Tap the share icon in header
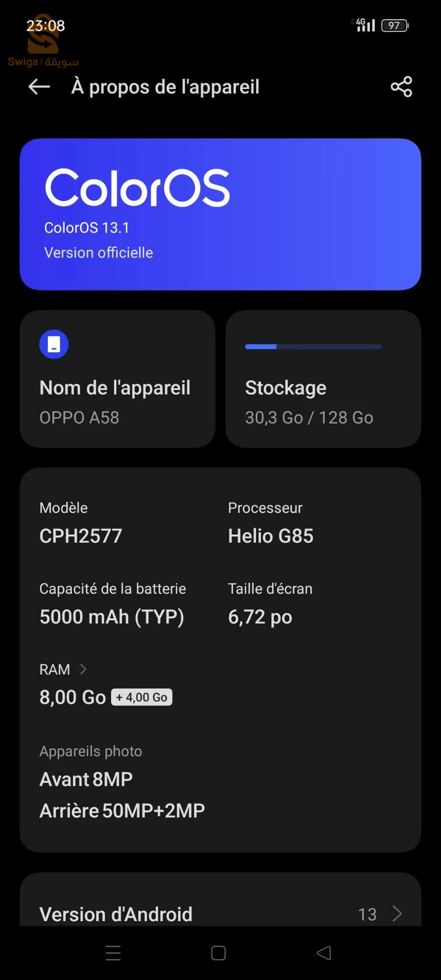Screen dimensions: 441x980 pyautogui.click(x=401, y=87)
